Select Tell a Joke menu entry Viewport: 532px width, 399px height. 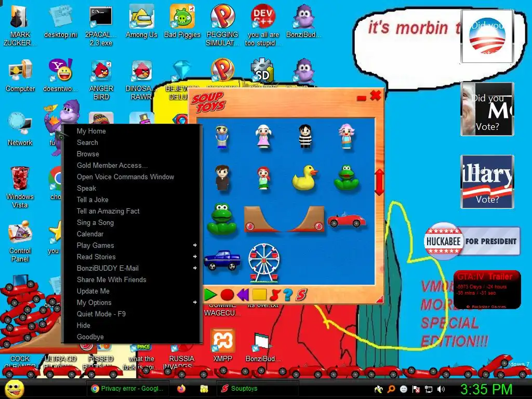tap(92, 200)
